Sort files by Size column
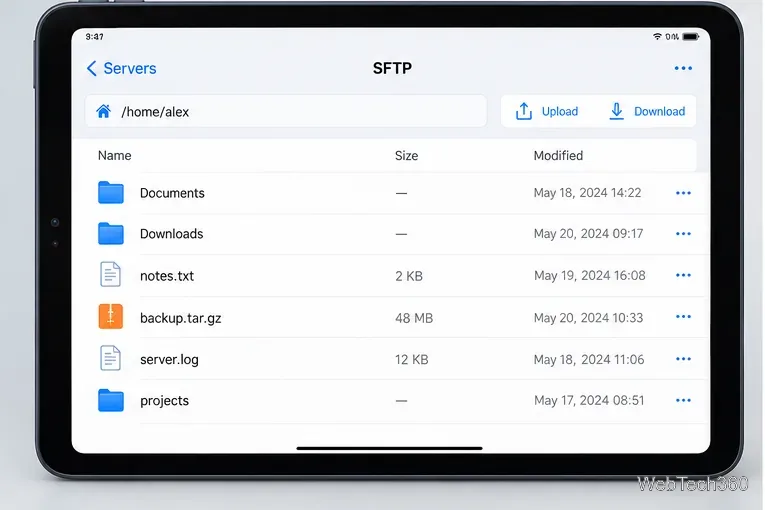 click(x=406, y=156)
